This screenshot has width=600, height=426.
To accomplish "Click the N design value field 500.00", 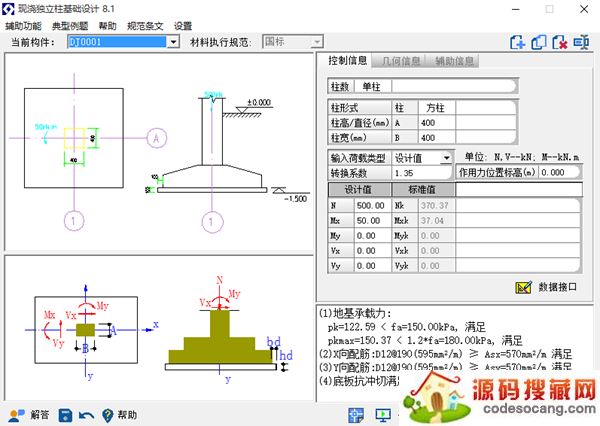I will [372, 206].
